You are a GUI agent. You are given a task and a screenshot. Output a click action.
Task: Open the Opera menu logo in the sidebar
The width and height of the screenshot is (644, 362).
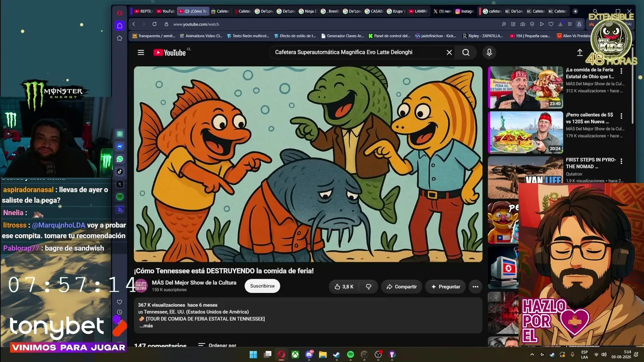119,13
